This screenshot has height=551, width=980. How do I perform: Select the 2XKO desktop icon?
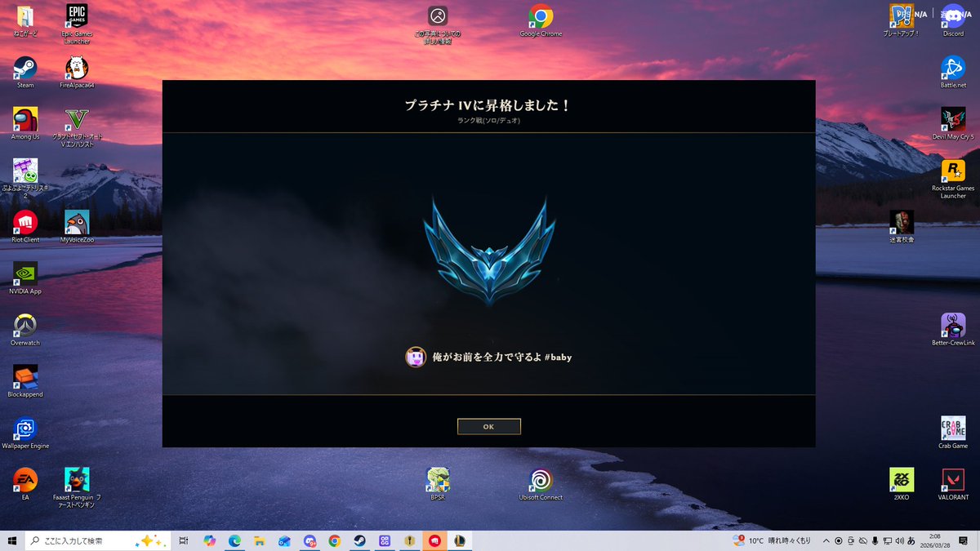pyautogui.click(x=902, y=484)
